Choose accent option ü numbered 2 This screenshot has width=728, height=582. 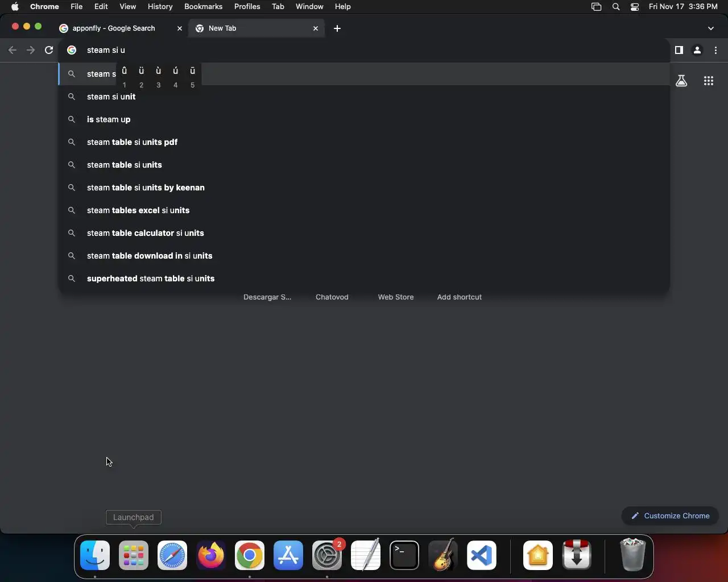pos(141,77)
